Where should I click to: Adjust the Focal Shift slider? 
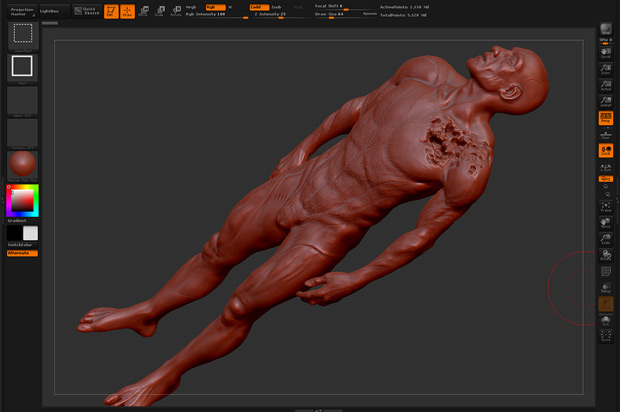(344, 7)
